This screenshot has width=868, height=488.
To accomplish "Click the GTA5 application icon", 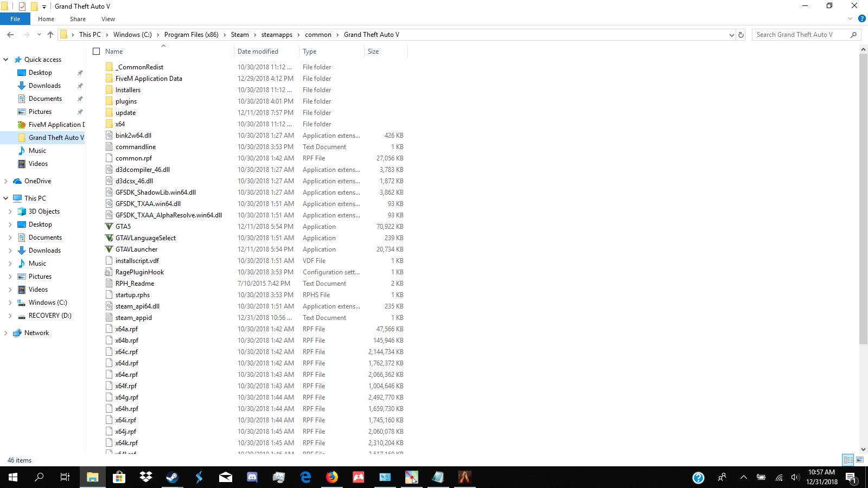I will click(x=109, y=227).
